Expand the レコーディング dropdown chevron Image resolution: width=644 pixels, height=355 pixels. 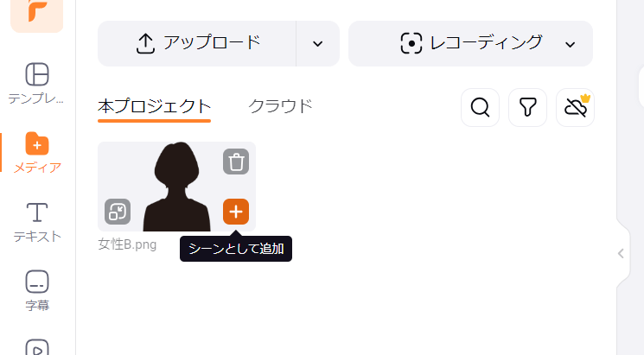[570, 44]
